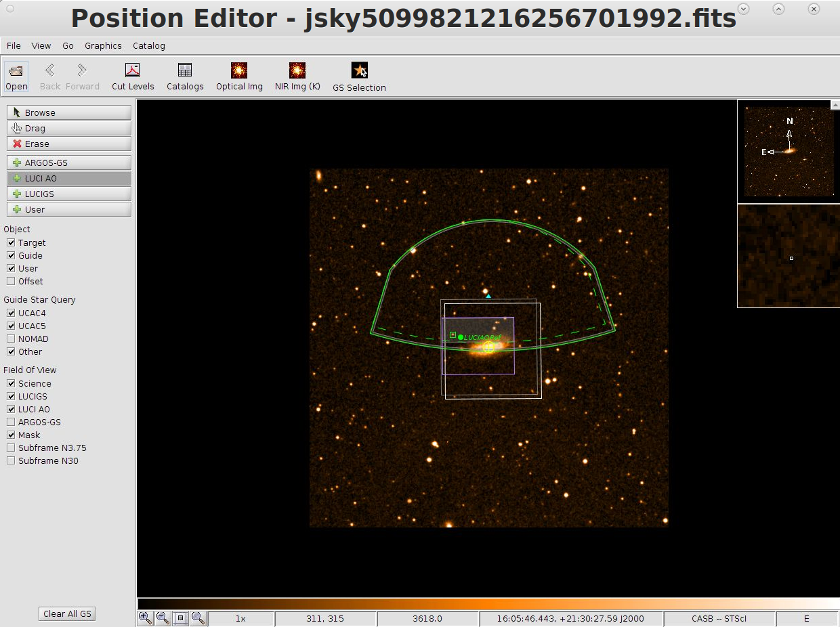Toggle UCAC5 guide star catalog

tap(11, 326)
